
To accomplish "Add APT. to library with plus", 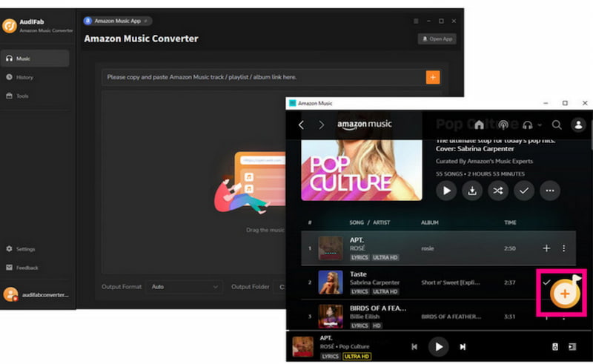I will (x=546, y=248).
